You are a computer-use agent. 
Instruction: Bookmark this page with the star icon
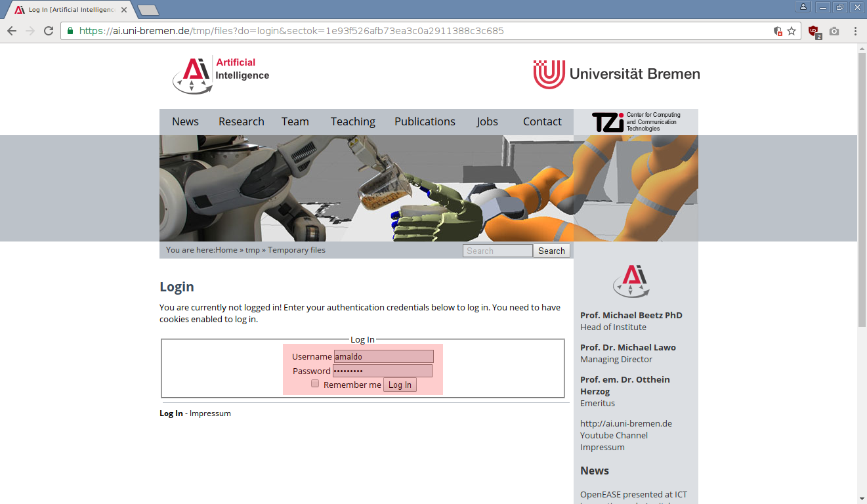click(x=792, y=31)
